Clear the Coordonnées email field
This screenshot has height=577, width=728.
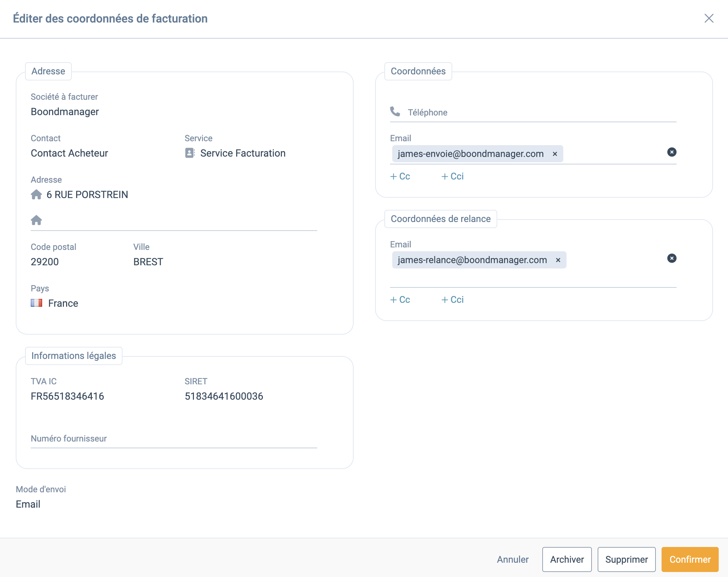click(672, 152)
